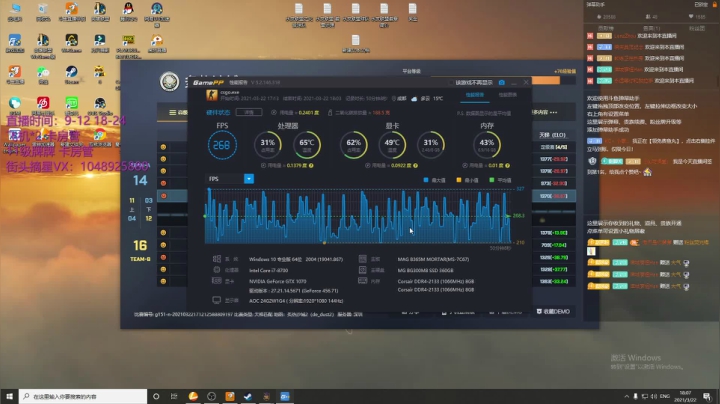Screen dimensions: 720x404
Task: Click help icon beside memory power 0.01
Action: (507, 165)
